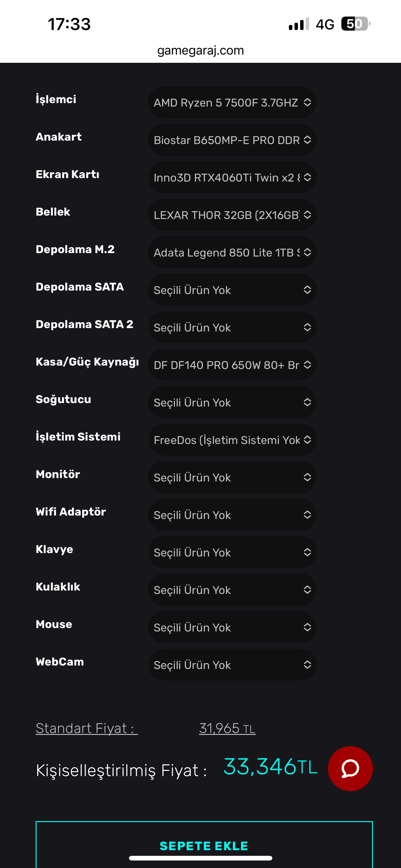Viewport: 401px width, 868px height.
Task: Tap the gamegaraj.com address bar
Action: (x=200, y=51)
